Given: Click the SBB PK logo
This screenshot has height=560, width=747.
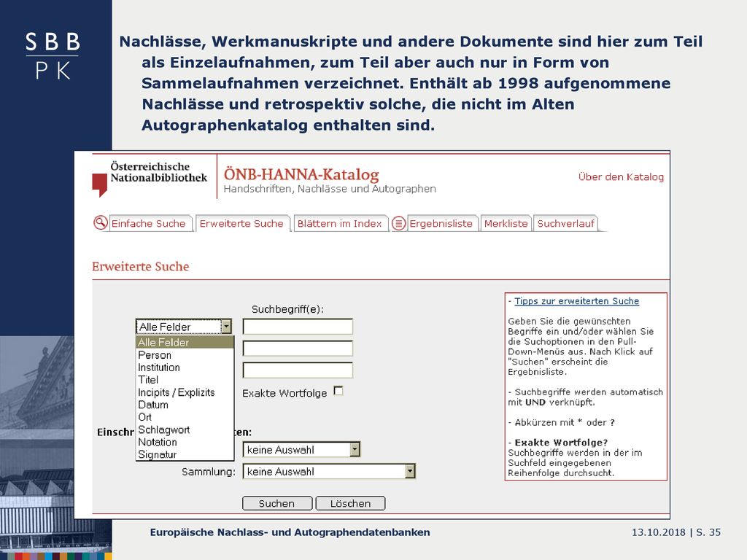Looking at the screenshot, I should point(53,55).
